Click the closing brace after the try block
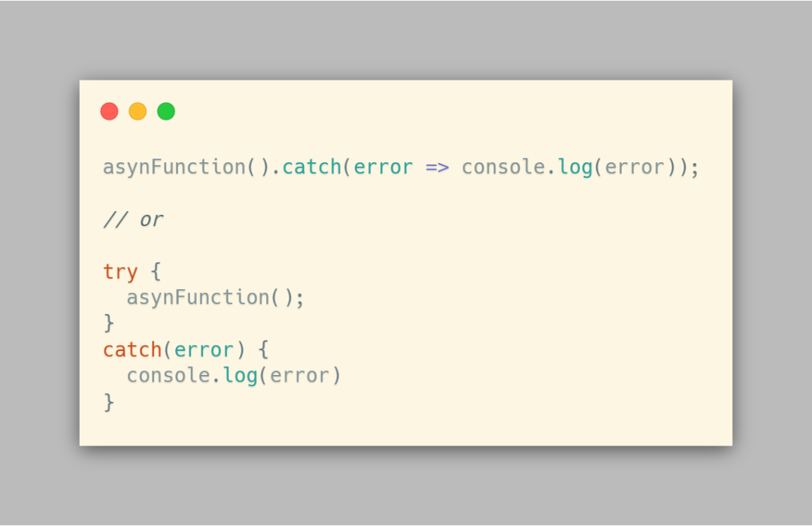The height and width of the screenshot is (526, 812). (109, 323)
